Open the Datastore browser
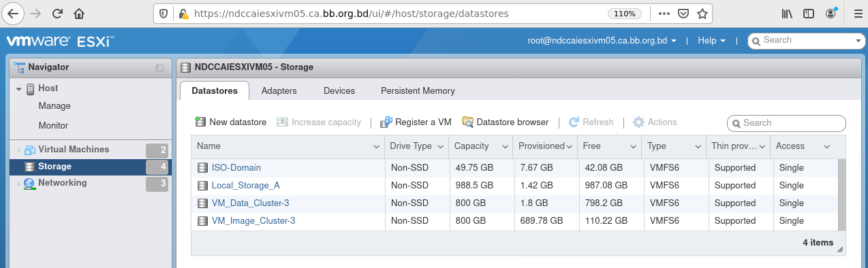 pyautogui.click(x=505, y=122)
